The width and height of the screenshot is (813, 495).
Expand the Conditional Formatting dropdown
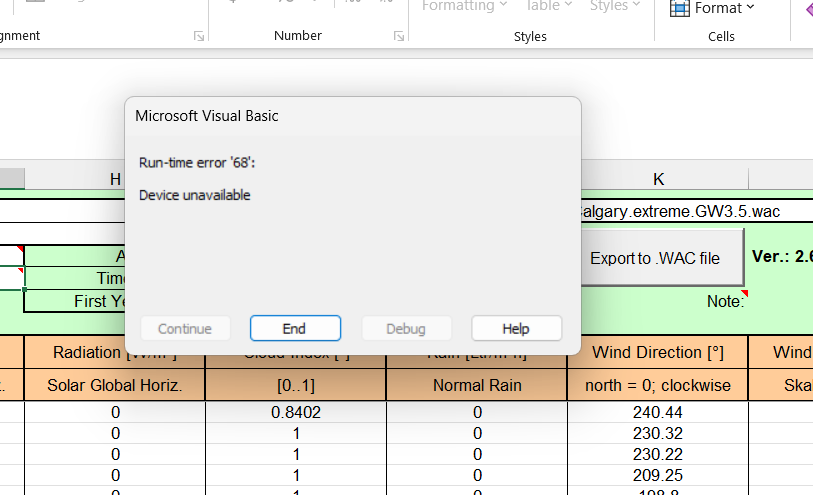[x=464, y=6]
